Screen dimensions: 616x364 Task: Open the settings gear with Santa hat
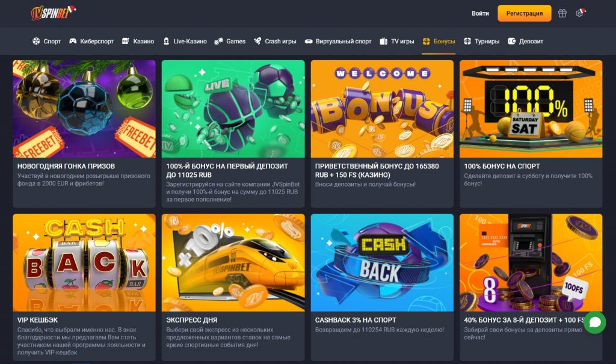pos(581,13)
